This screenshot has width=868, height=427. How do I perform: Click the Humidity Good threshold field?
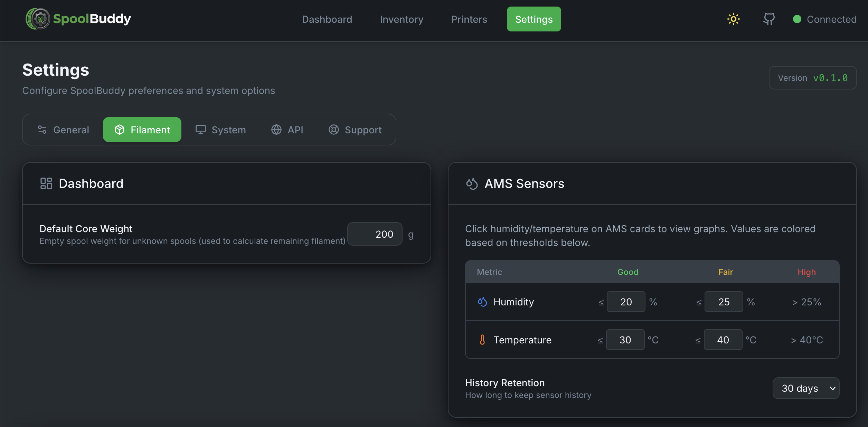[626, 302]
